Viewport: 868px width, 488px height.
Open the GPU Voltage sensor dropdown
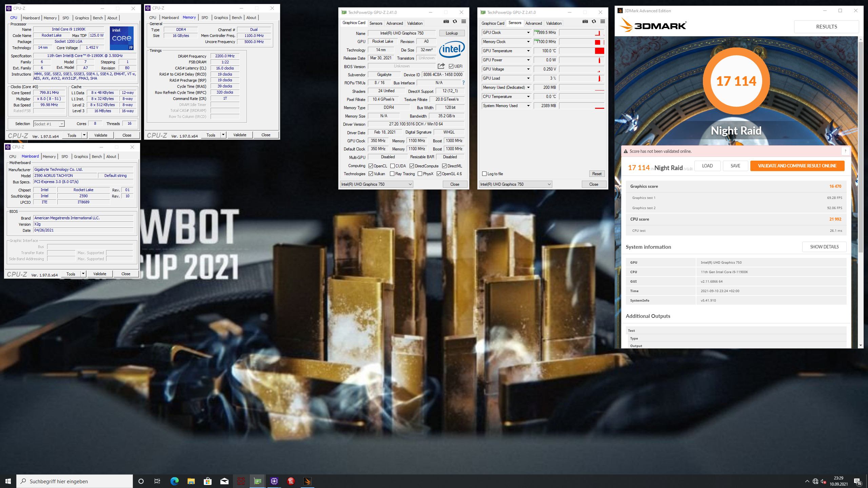(528, 69)
